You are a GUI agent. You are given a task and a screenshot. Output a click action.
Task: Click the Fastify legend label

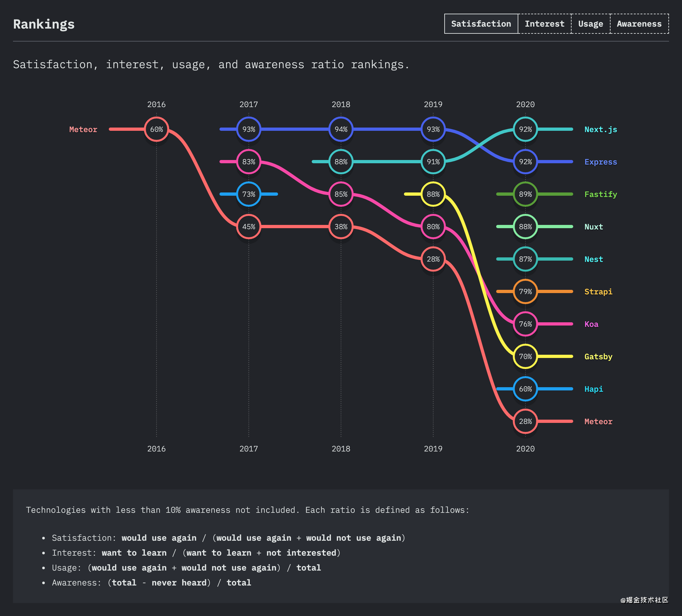click(600, 194)
